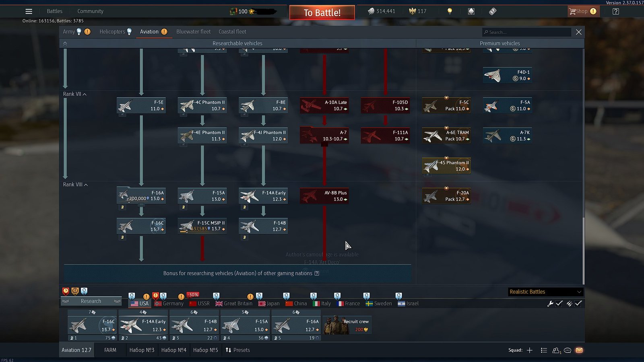644x362 pixels.
Task: Click the plus icon next to Squad
Action: coord(530,350)
